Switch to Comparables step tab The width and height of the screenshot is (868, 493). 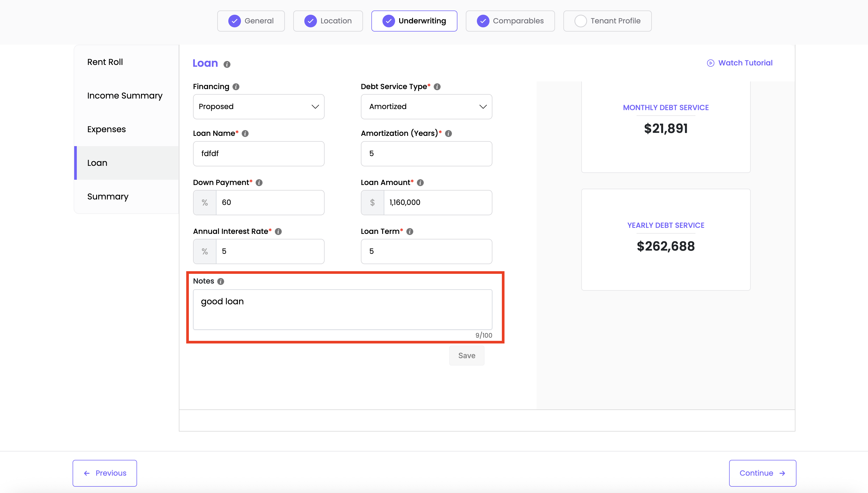pyautogui.click(x=510, y=21)
